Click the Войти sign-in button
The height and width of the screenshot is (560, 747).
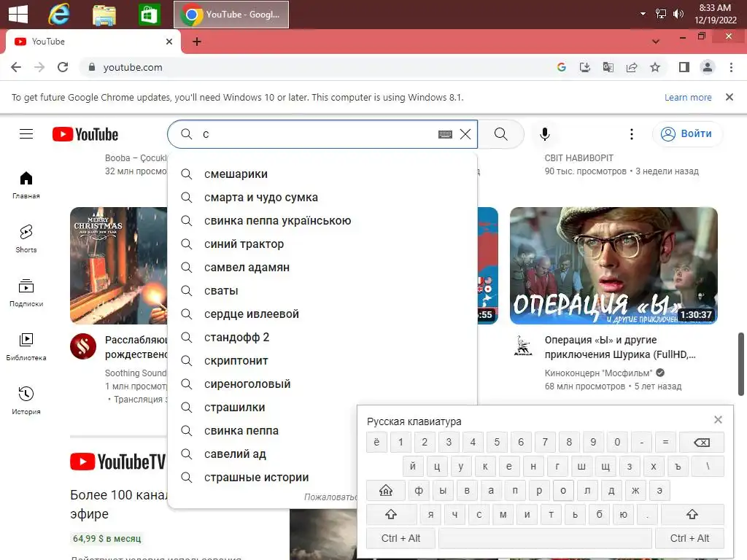pos(686,134)
